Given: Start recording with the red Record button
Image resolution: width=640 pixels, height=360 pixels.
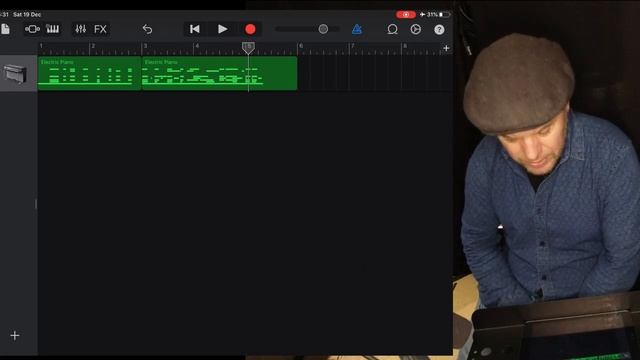Looking at the screenshot, I should tap(250, 29).
